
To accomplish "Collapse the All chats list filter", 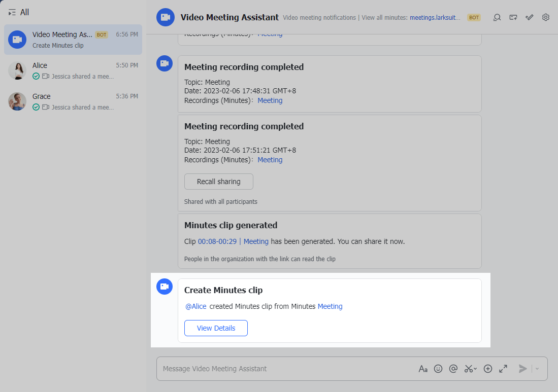I will click(x=13, y=12).
